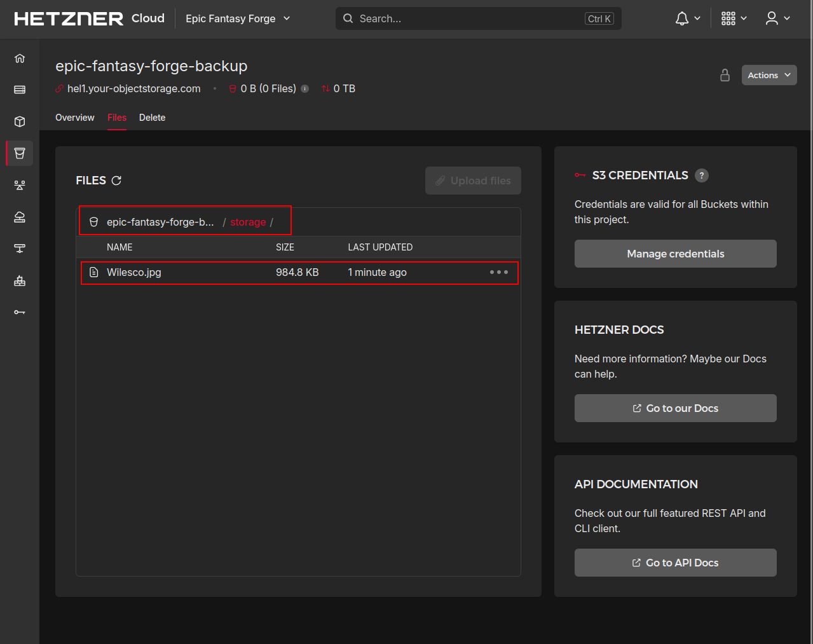Click the API DOCUMENTATION heading

click(x=636, y=484)
